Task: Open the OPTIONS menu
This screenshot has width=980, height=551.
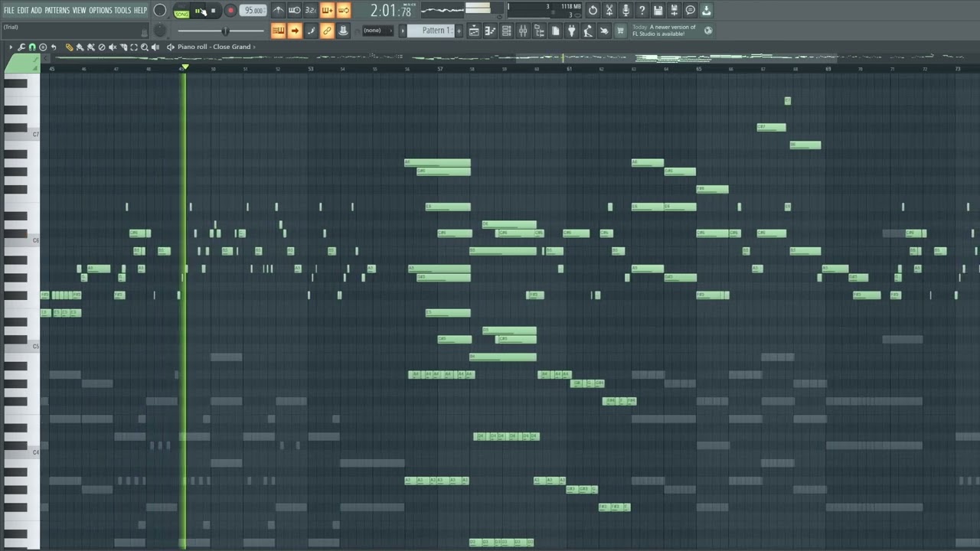Action: pyautogui.click(x=100, y=11)
